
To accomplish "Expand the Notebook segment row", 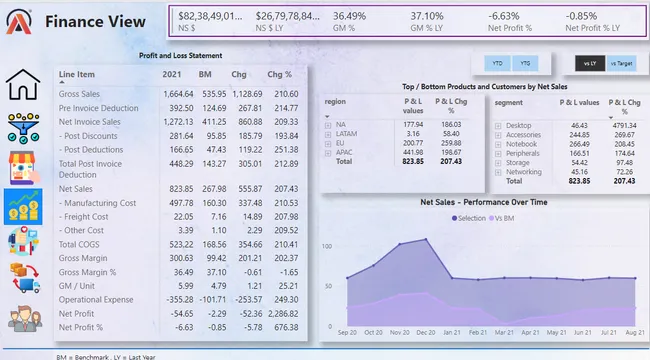I will coord(498,144).
